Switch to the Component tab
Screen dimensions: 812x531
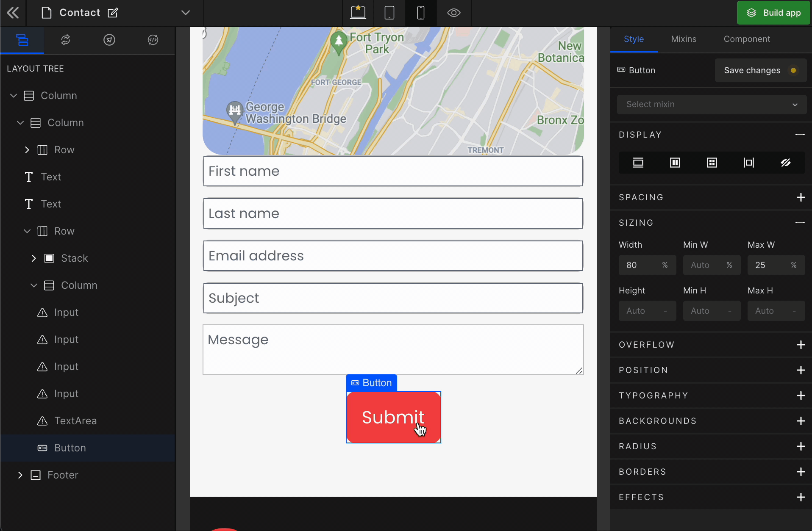[747, 39]
